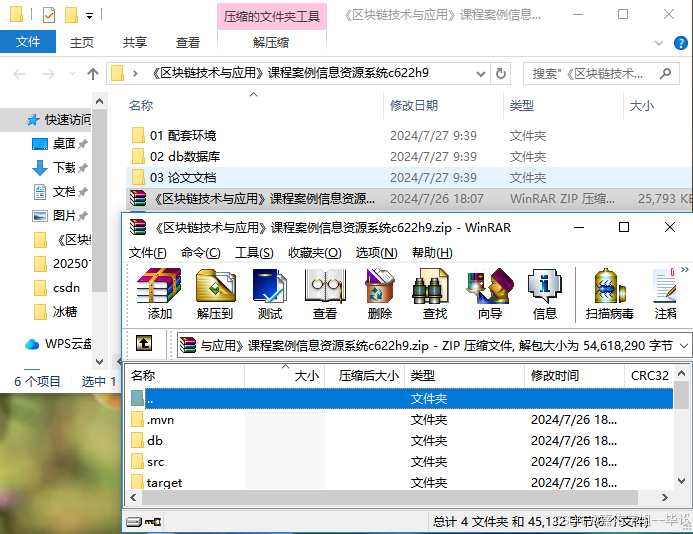Click the Explorer refresh button

click(501, 73)
